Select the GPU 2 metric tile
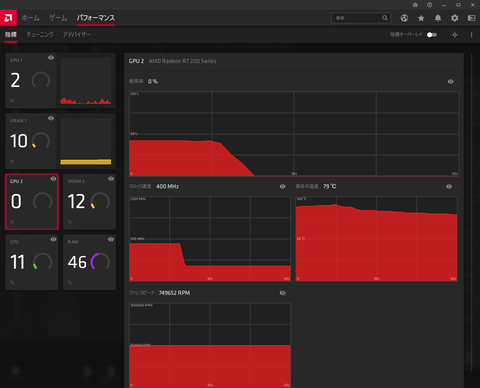This screenshot has width=480, height=388. pos(32,202)
